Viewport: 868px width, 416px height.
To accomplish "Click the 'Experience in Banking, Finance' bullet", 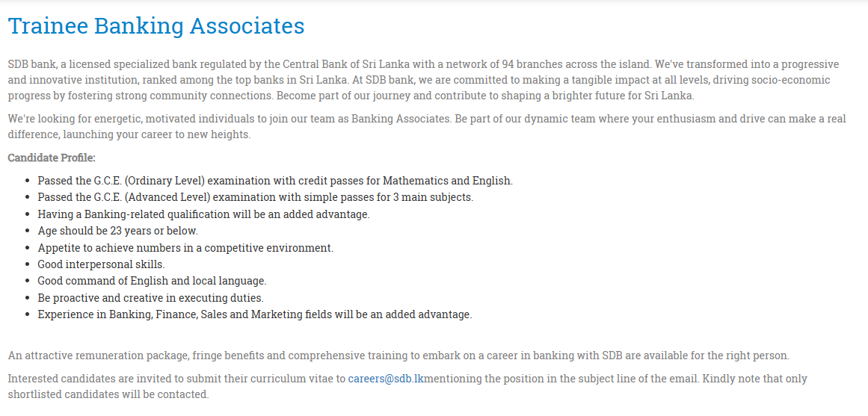I will point(255,314).
